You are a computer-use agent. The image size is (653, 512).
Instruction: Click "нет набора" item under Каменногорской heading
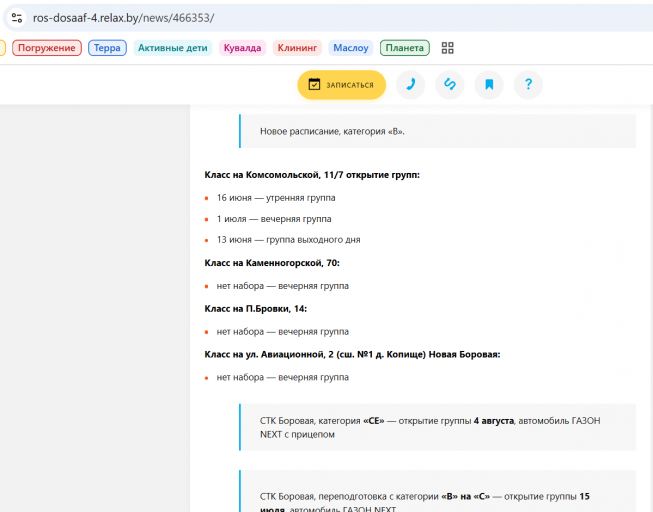[x=282, y=286]
